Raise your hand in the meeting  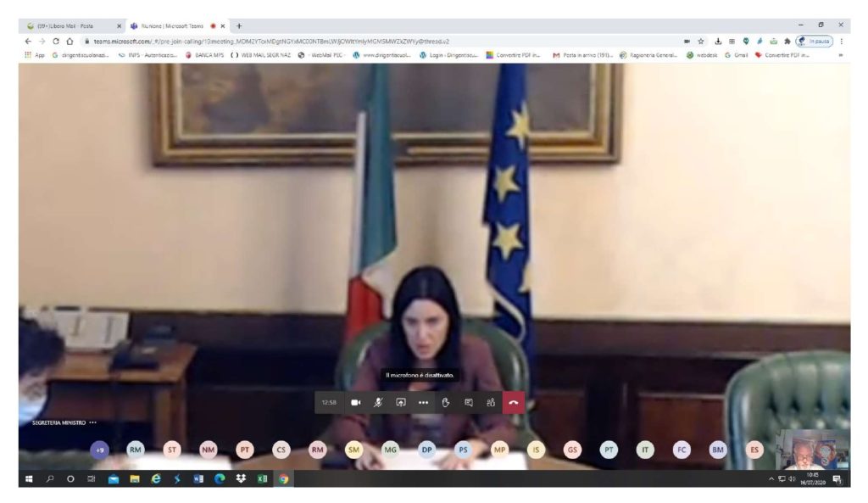pos(446,402)
